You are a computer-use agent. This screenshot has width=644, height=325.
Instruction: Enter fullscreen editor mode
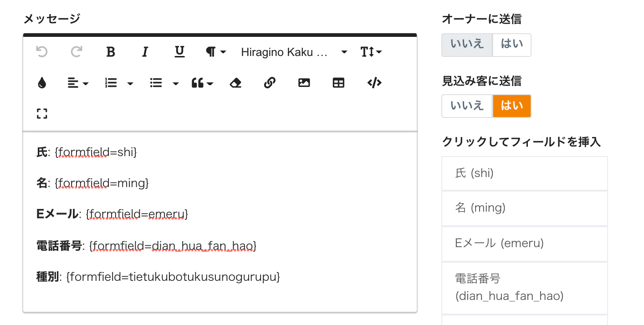click(x=42, y=113)
